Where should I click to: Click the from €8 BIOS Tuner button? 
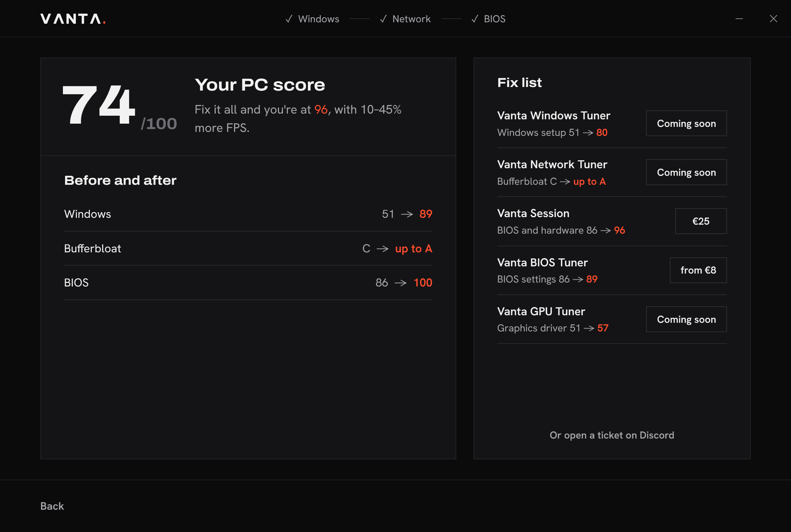698,270
